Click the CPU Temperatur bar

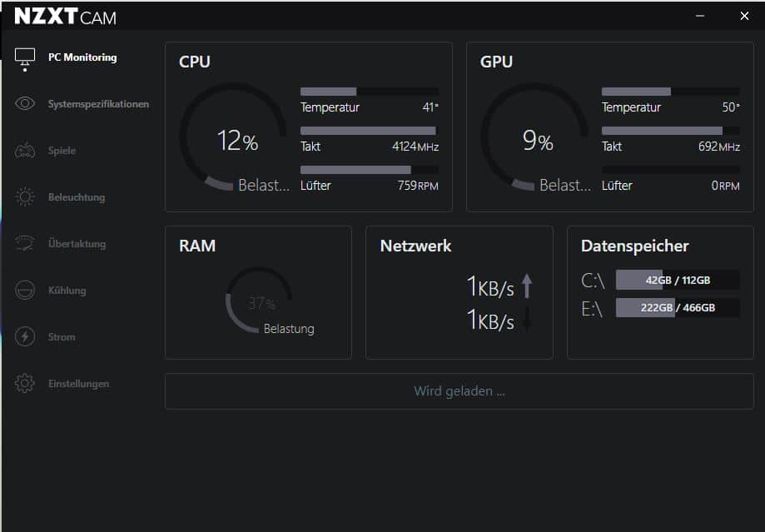pyautogui.click(x=369, y=92)
